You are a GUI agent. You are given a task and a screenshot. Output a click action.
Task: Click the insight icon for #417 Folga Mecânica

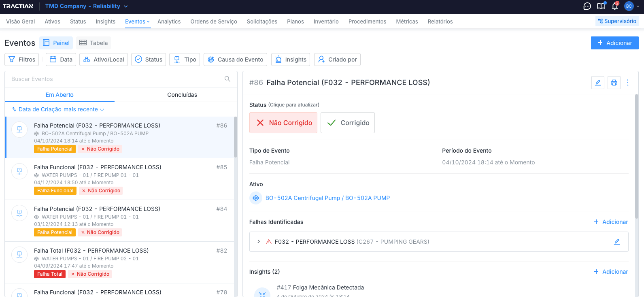pyautogui.click(x=262, y=293)
